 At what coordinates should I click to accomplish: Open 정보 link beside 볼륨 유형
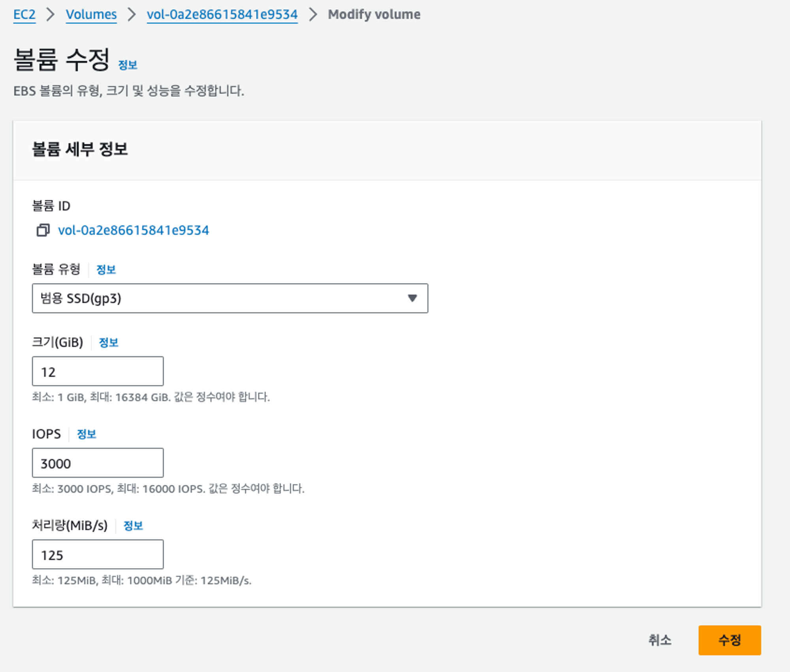point(106,270)
